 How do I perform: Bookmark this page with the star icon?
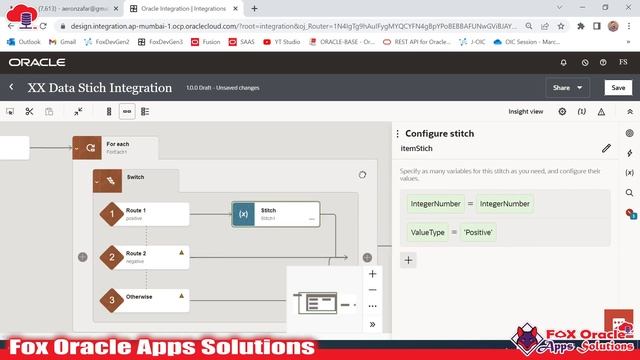(561, 26)
